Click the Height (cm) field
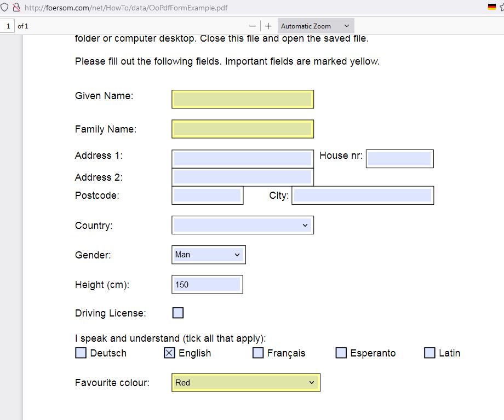 click(207, 284)
